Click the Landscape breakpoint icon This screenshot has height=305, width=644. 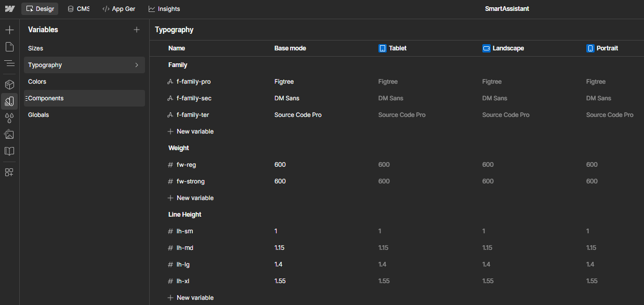pos(487,48)
